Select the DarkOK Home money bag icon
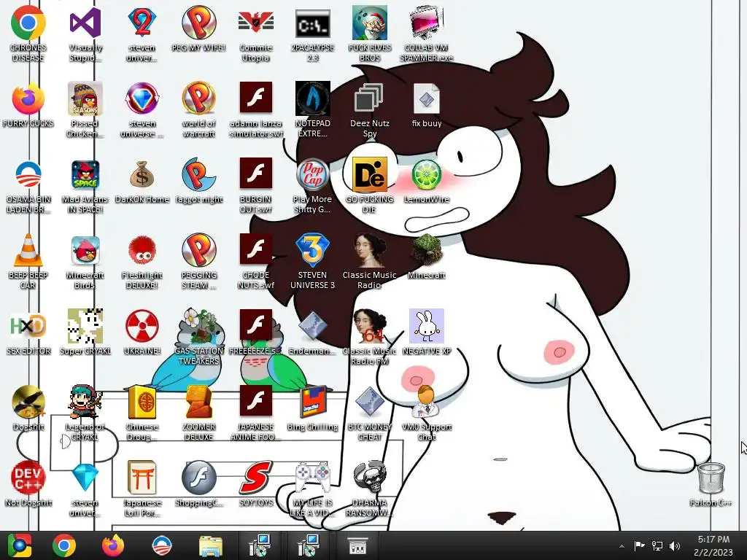This screenshot has width=747, height=560. [x=142, y=174]
